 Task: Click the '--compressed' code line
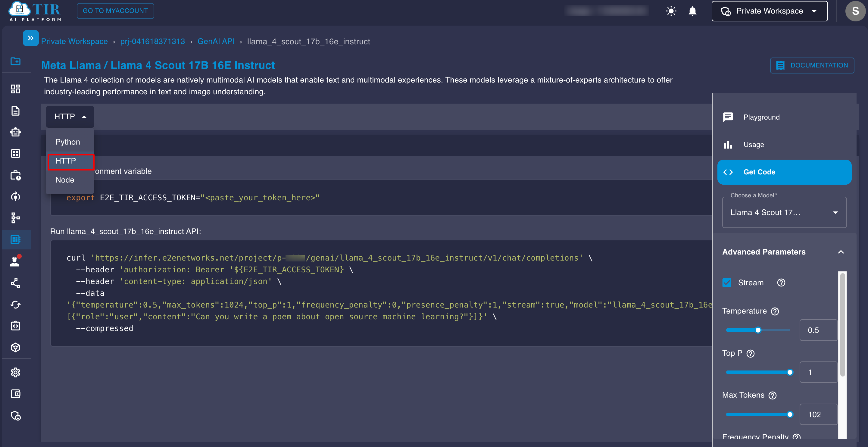pyautogui.click(x=105, y=328)
